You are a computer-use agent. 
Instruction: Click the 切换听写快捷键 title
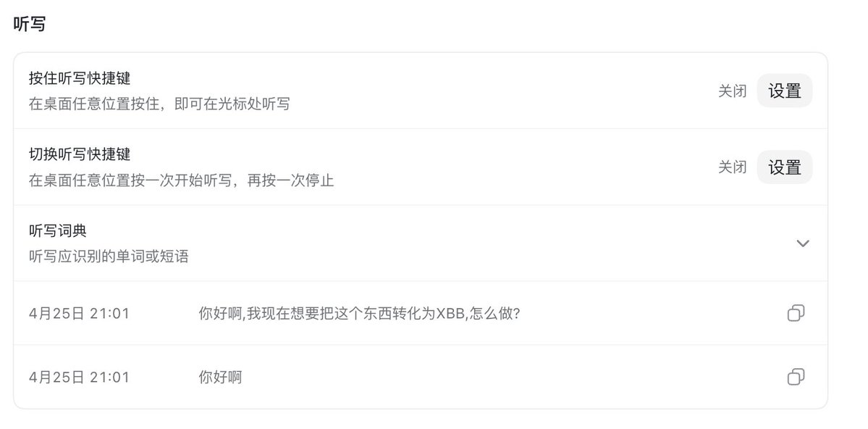(x=80, y=154)
